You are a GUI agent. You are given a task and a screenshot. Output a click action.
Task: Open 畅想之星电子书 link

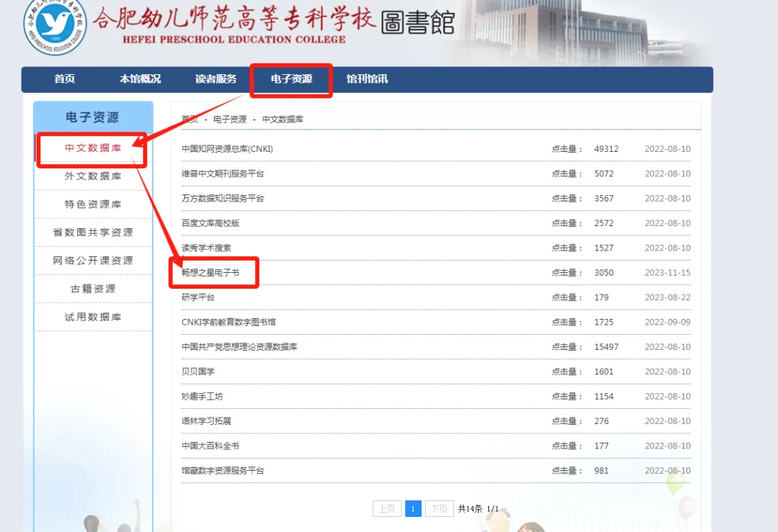(x=210, y=273)
